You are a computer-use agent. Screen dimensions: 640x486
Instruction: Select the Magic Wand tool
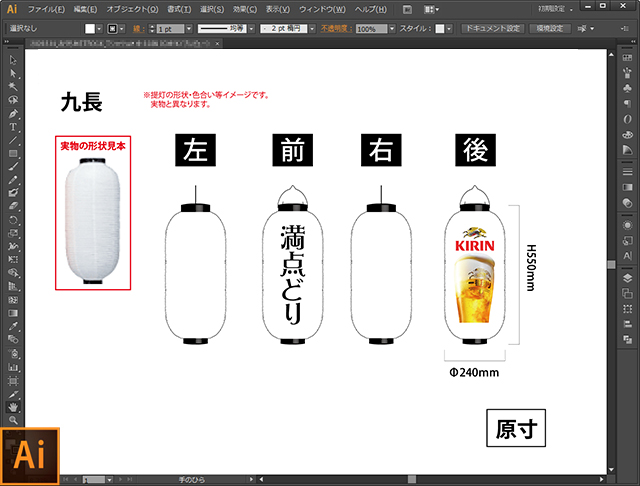12,87
